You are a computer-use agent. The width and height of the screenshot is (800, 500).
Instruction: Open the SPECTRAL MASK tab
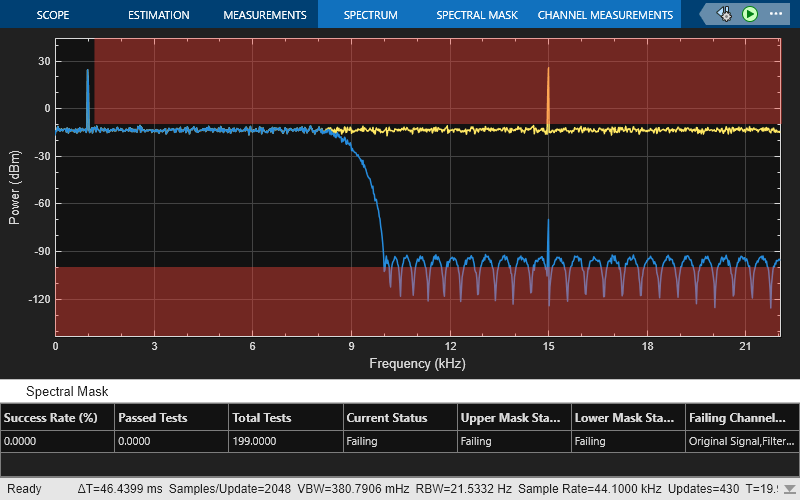(477, 15)
